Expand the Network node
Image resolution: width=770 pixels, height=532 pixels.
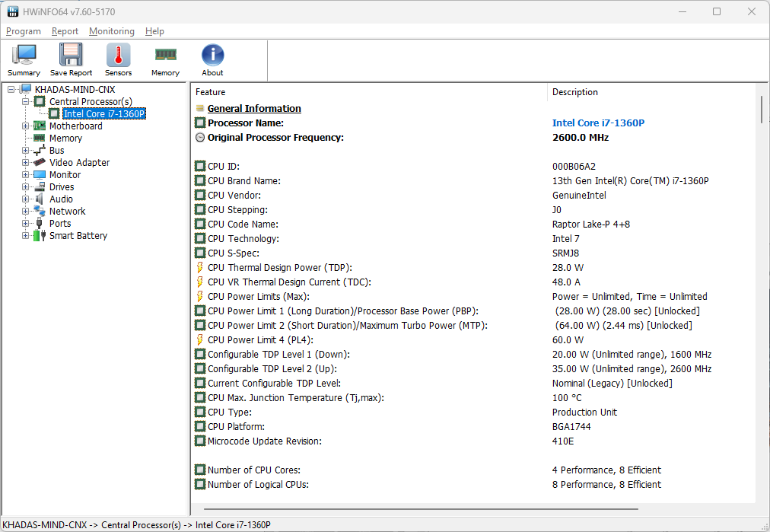(25, 212)
